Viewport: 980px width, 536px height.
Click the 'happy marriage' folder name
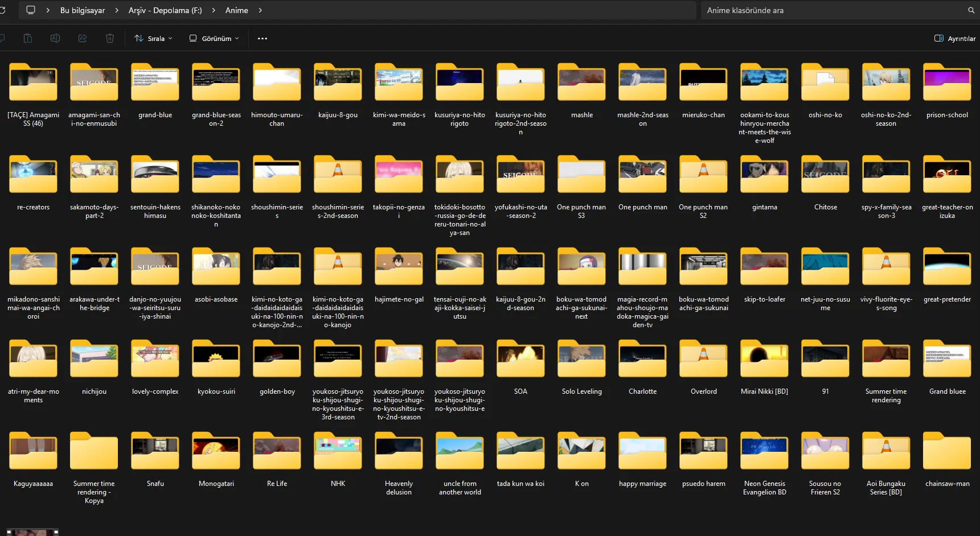(642, 484)
